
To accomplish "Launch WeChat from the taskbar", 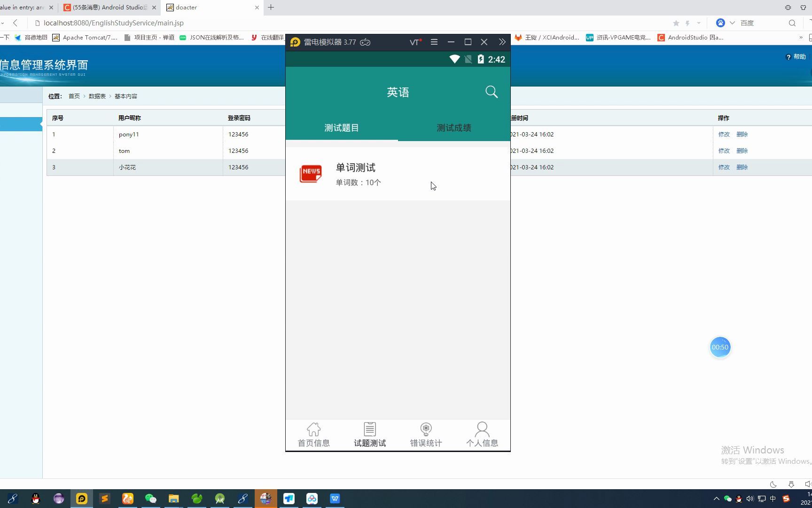I will (150, 498).
